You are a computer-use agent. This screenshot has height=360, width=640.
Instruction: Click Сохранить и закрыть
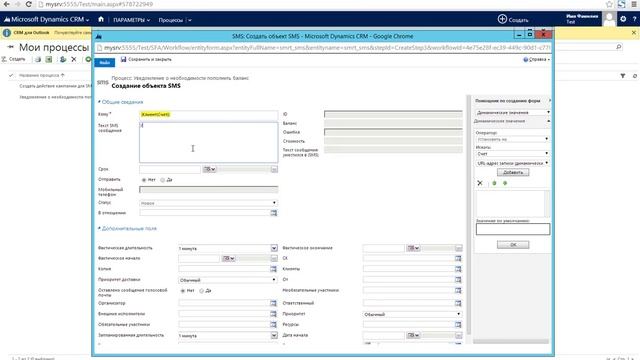146,60
